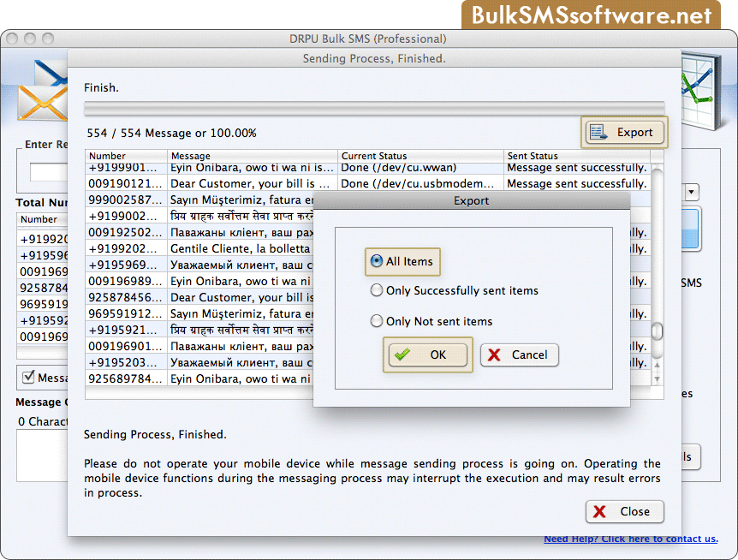
Task: Click the Enter Recipient input field in main window
Action: (49, 172)
